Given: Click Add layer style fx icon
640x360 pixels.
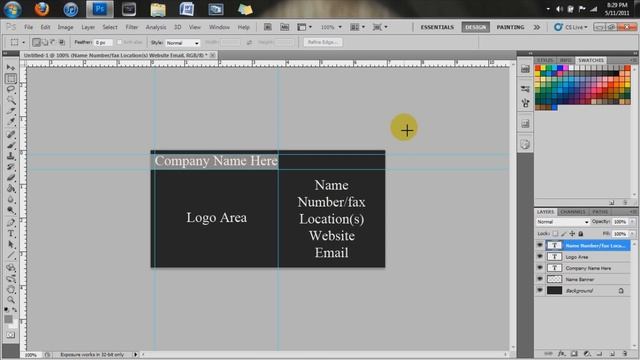Looking at the screenshot, I should [561, 353].
